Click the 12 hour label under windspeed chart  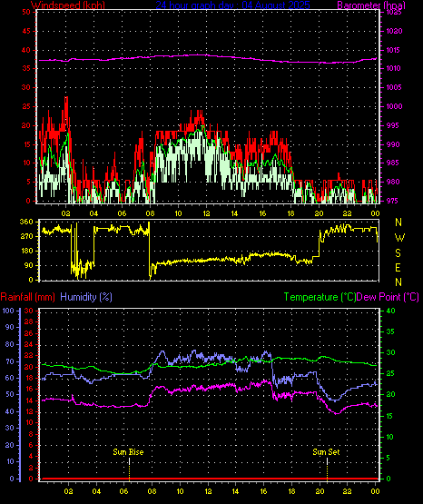click(x=206, y=213)
